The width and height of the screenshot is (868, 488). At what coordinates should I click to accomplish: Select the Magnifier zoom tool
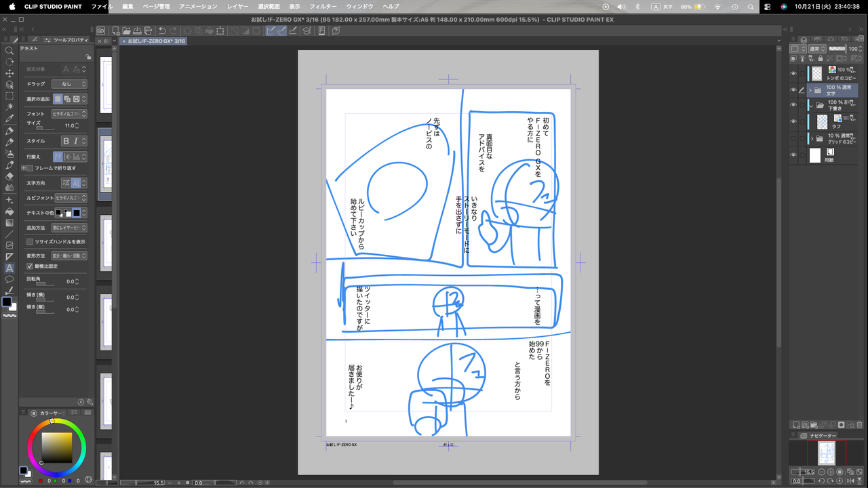tap(9, 50)
